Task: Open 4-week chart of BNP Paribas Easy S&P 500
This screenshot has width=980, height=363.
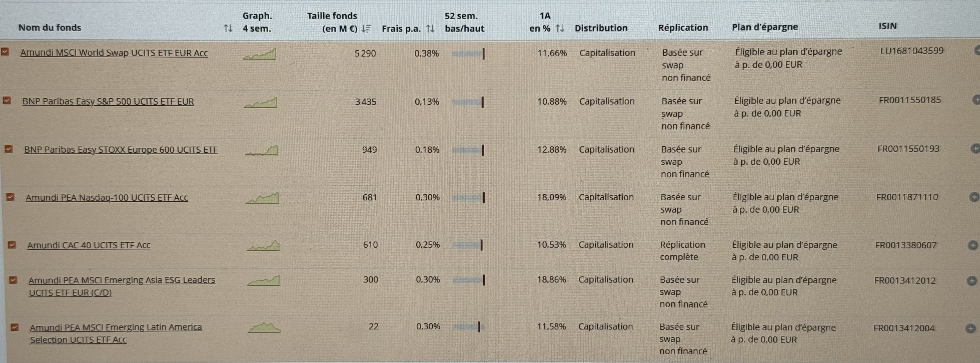Action: [x=261, y=103]
